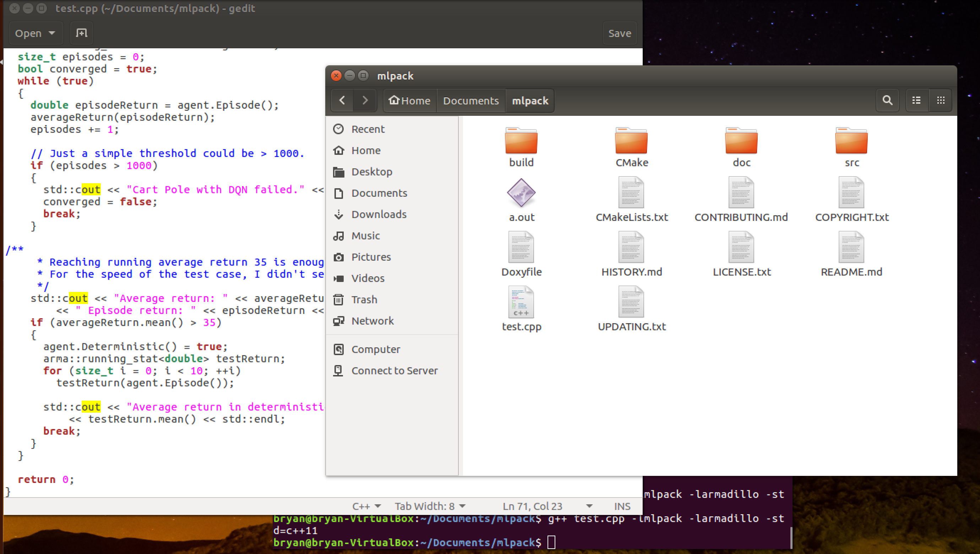
Task: Switch to list view in file manager
Action: point(916,101)
